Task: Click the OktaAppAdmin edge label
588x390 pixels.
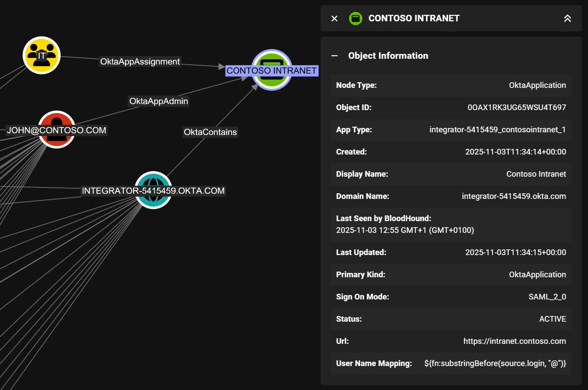Action: (159, 101)
